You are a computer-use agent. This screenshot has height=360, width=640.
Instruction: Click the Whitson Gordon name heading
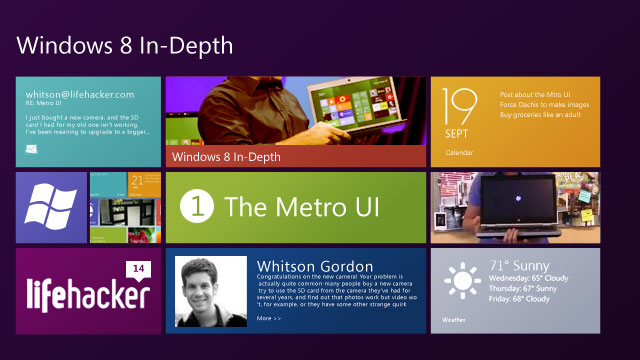click(315, 266)
